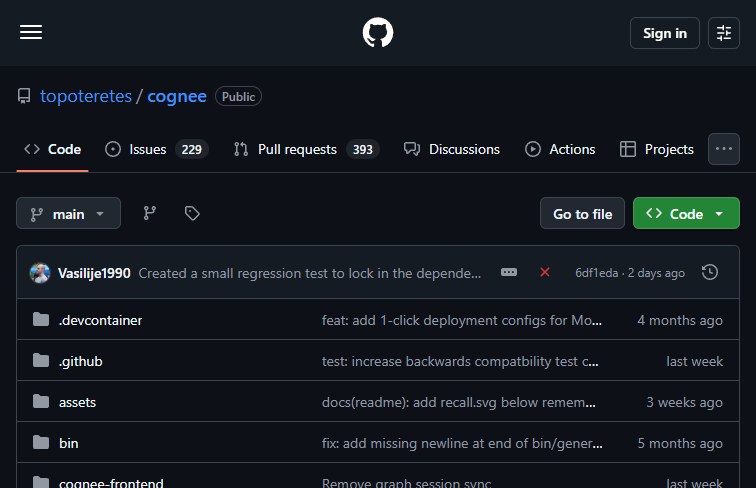Click the '4 months ago' timestamp
Viewport: 756px width, 488px height.
pos(680,320)
